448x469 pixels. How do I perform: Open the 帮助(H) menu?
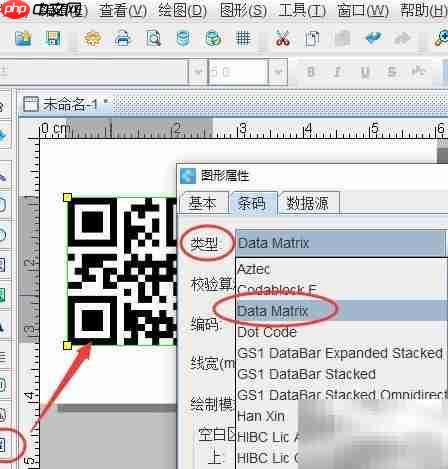pyautogui.click(x=423, y=11)
